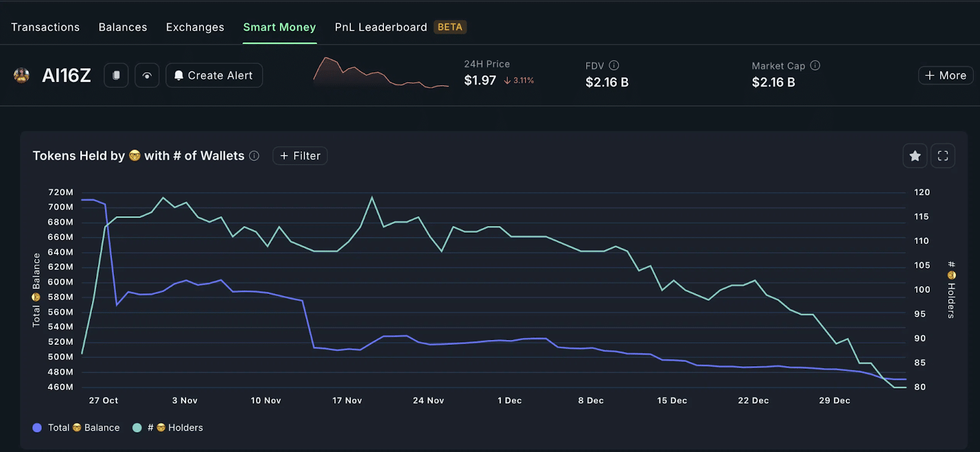Image resolution: width=980 pixels, height=452 pixels.
Task: Click the 460M y-axis label
Action: tap(61, 387)
